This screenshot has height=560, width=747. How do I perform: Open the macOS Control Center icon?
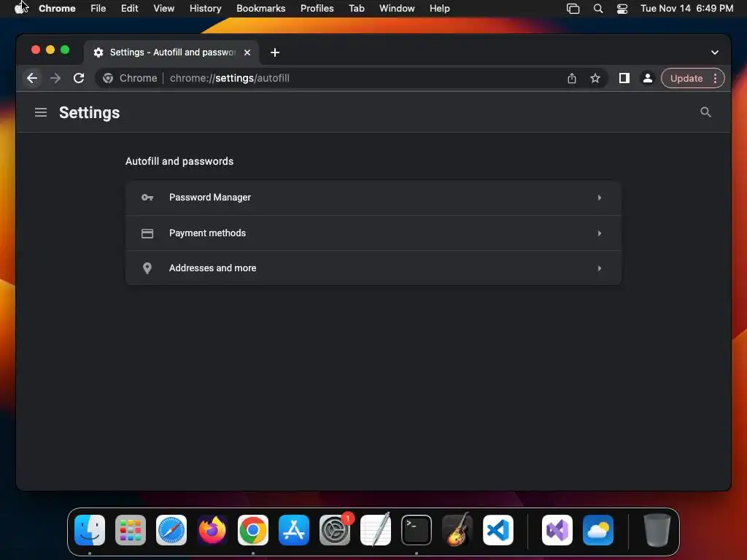pos(622,9)
